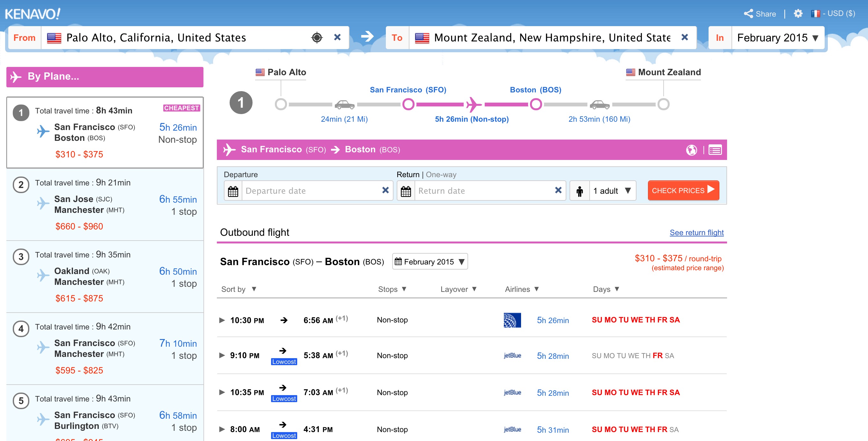The width and height of the screenshot is (868, 441).
Task: Expand the 10:30 PM flight details
Action: [222, 320]
